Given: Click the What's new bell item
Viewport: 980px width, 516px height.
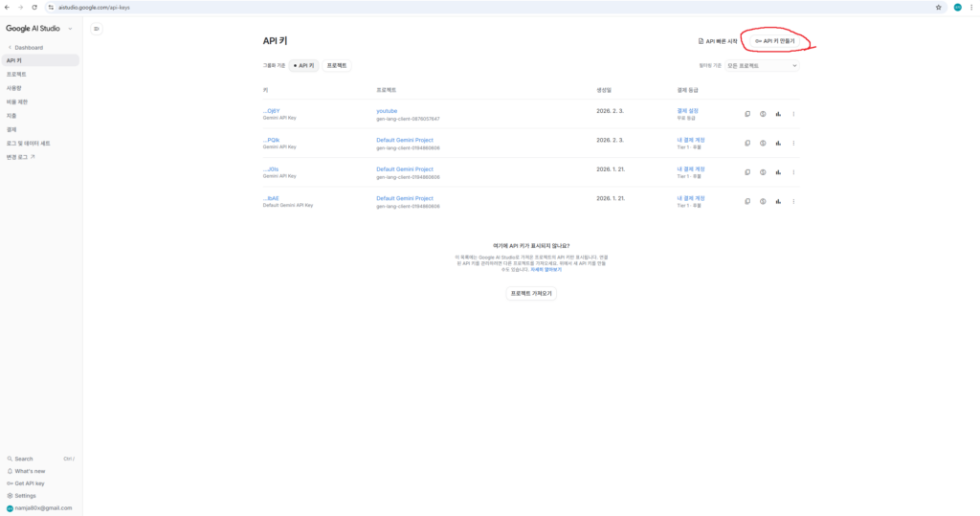Looking at the screenshot, I should point(29,471).
